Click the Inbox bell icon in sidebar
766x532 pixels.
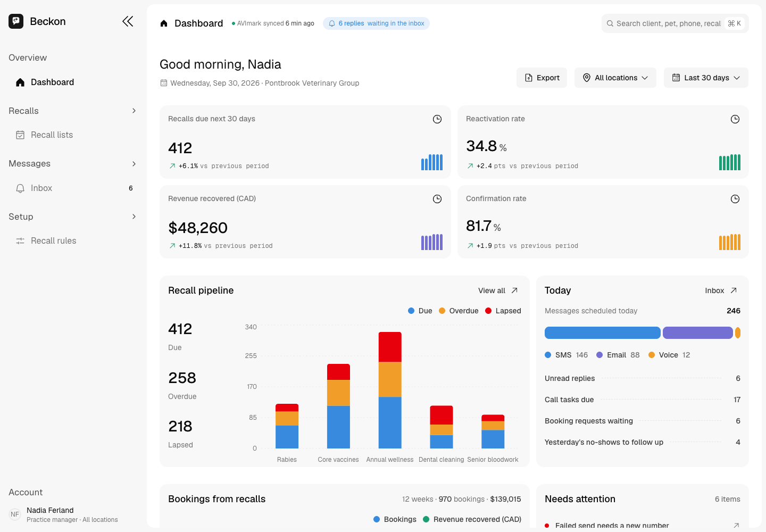(x=20, y=188)
